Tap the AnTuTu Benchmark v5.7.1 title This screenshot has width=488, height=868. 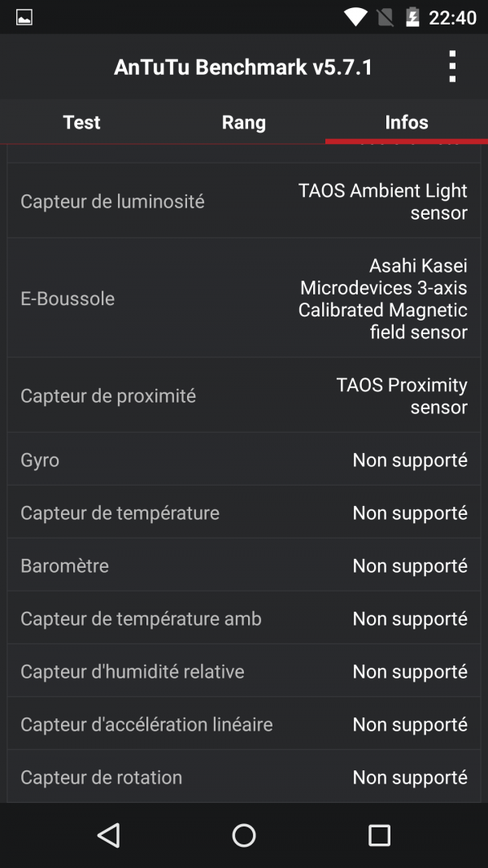[x=243, y=67]
